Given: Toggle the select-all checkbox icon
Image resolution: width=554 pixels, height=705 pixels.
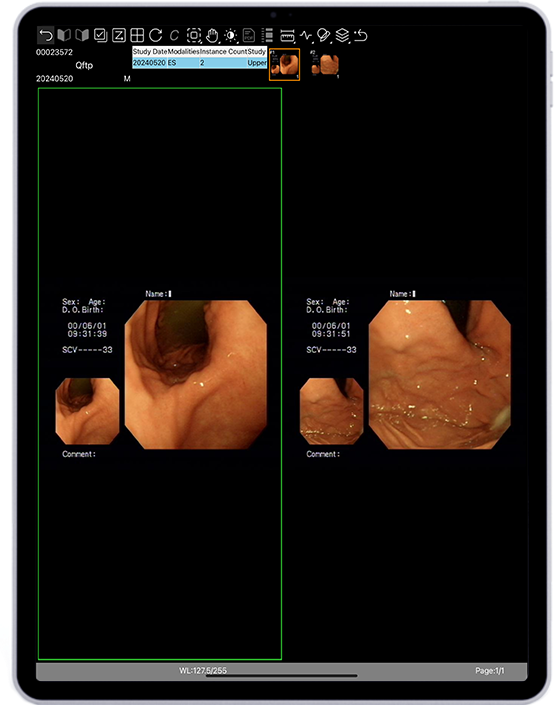Looking at the screenshot, I should coord(100,35).
